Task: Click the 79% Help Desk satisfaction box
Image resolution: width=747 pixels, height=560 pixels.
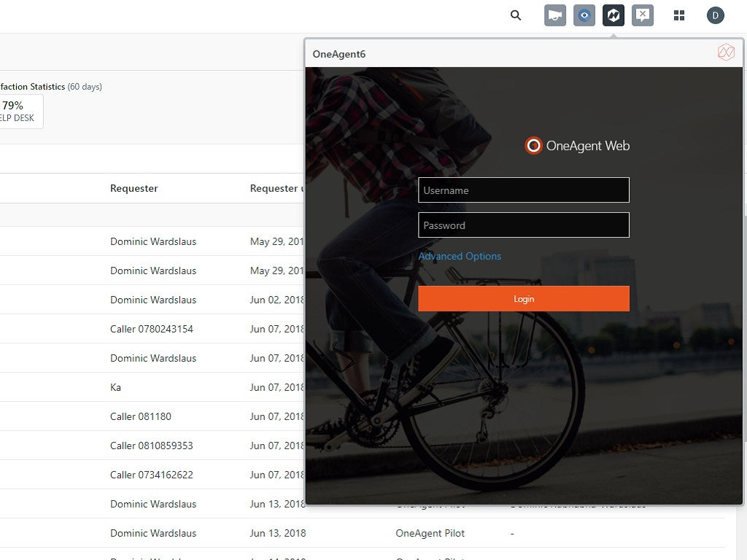Action: tap(18, 111)
